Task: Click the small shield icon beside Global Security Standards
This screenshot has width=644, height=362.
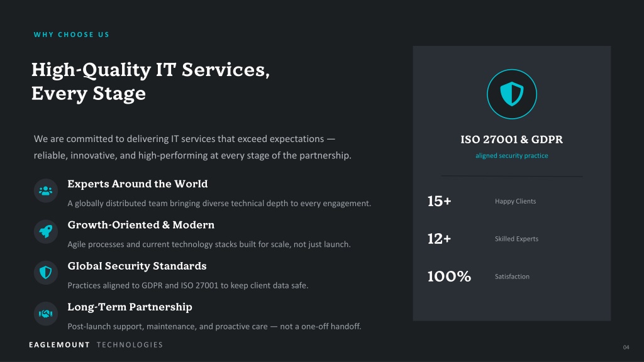Action: tap(45, 273)
